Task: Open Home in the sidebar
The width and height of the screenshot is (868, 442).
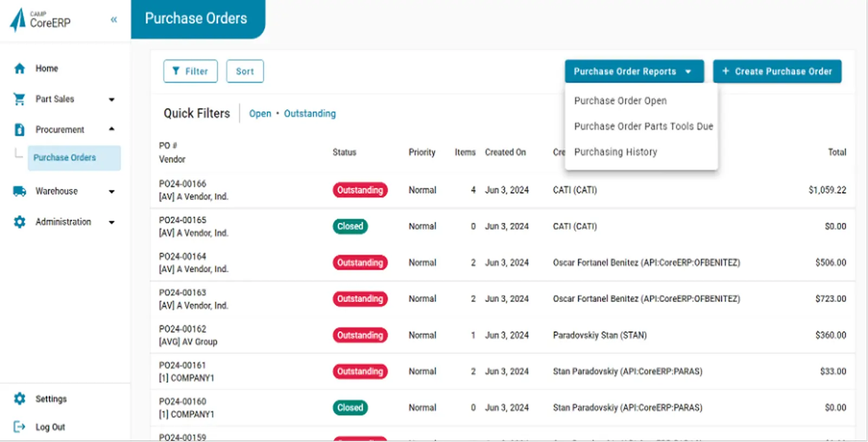Action: tap(47, 68)
